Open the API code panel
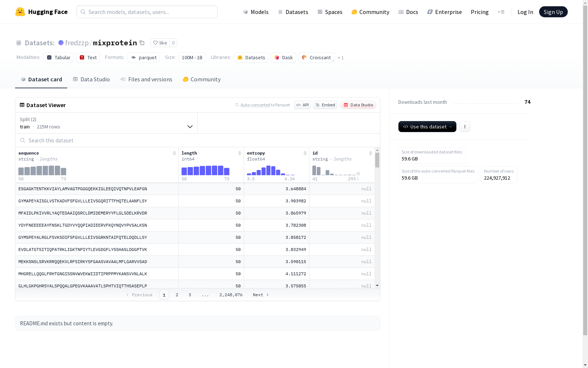The width and height of the screenshot is (588, 368). pos(302,105)
